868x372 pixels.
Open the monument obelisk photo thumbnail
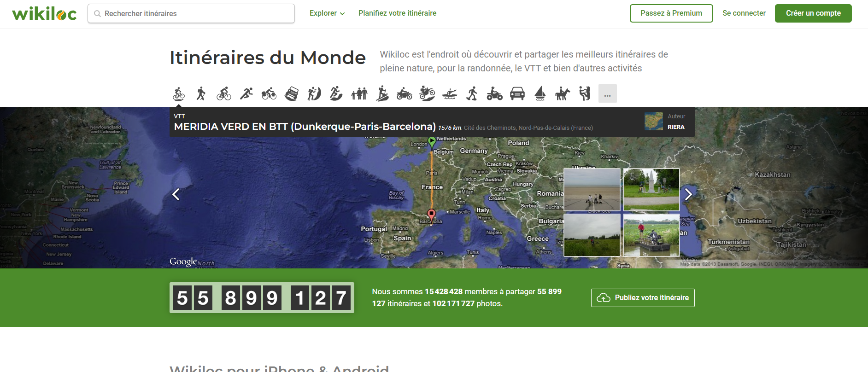[651, 190]
